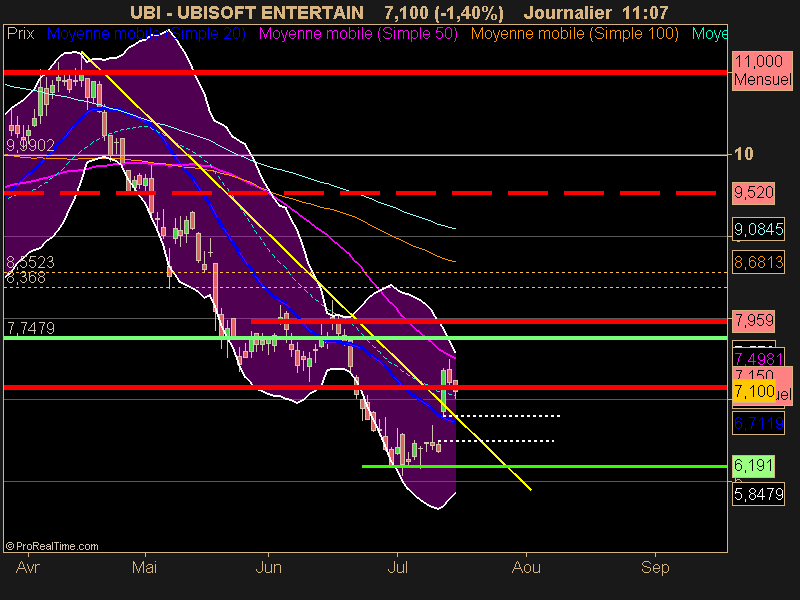
Task: Click the Aou month axis label
Action: (x=526, y=567)
